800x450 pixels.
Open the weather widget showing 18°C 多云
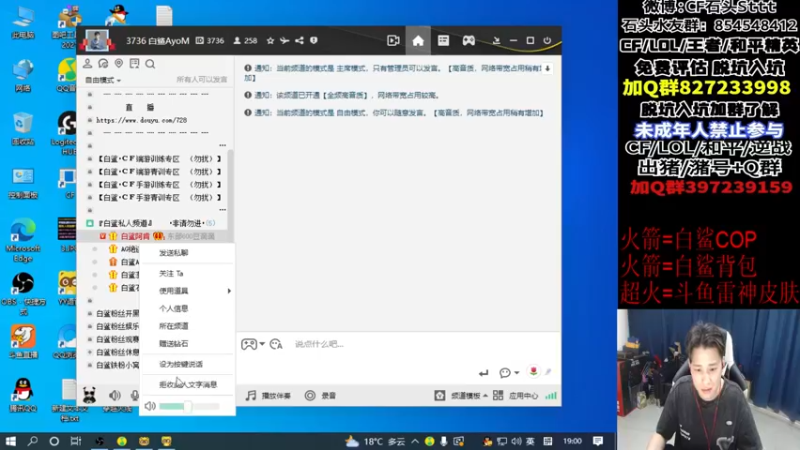(x=375, y=441)
